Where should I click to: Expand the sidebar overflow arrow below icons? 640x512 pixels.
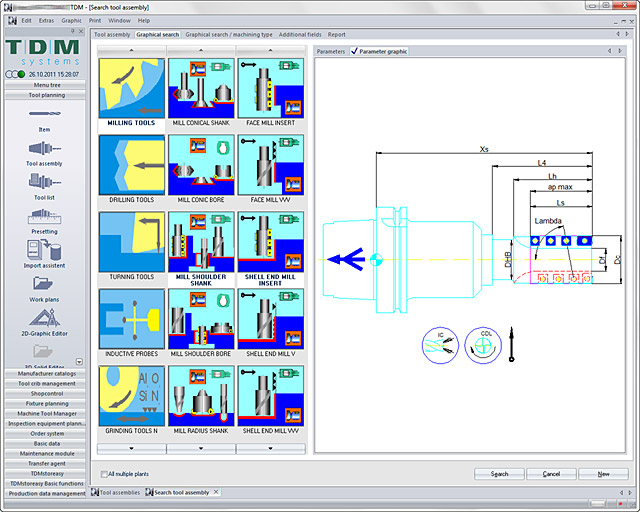coord(79,362)
